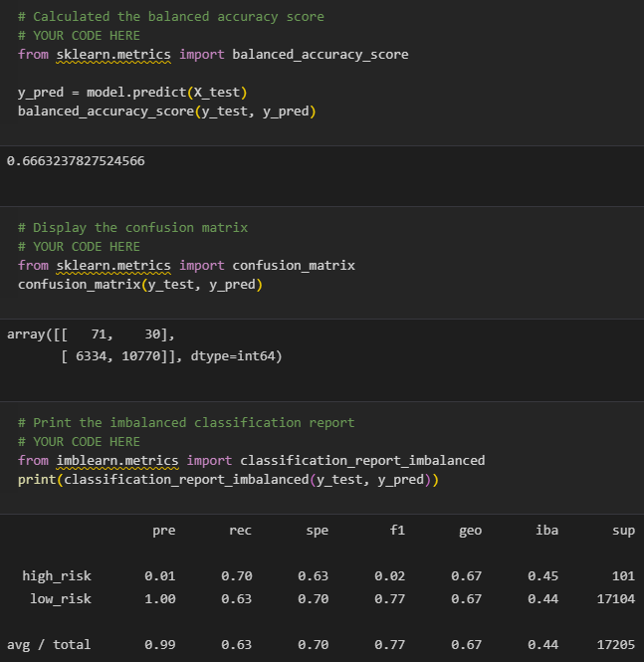Click the comment '# Calculated the balanced accuracy score'
The image size is (644, 662).
[x=171, y=17]
